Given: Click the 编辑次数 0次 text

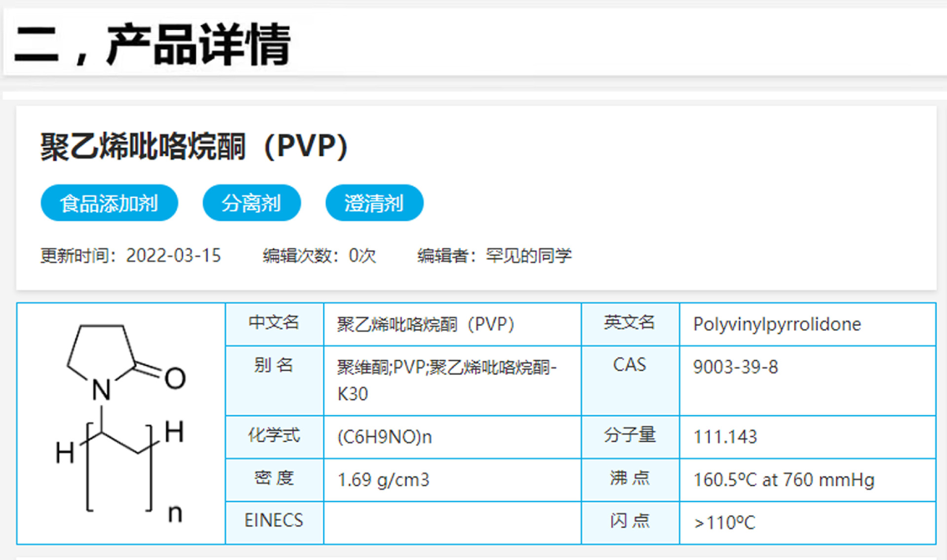Looking at the screenshot, I should point(319,255).
